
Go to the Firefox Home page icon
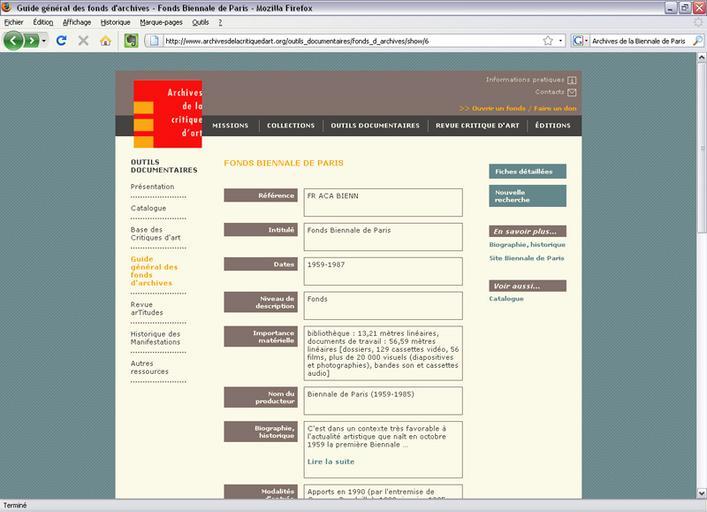click(x=105, y=41)
